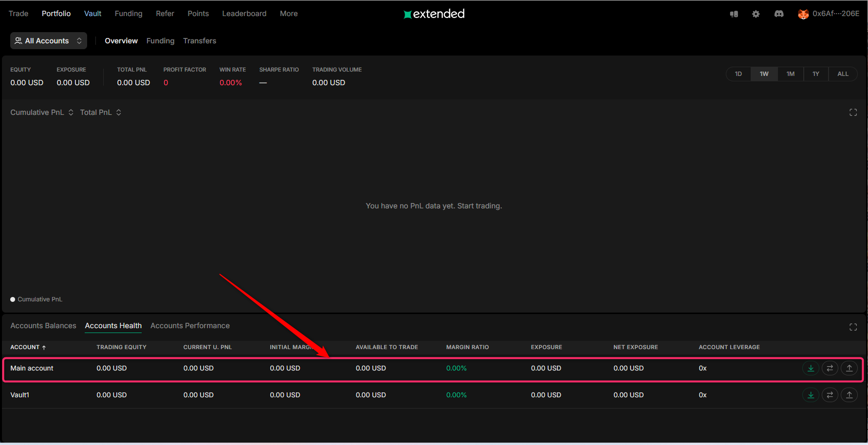The width and height of the screenshot is (868, 445).
Task: Select the 1D time range
Action: coord(738,74)
